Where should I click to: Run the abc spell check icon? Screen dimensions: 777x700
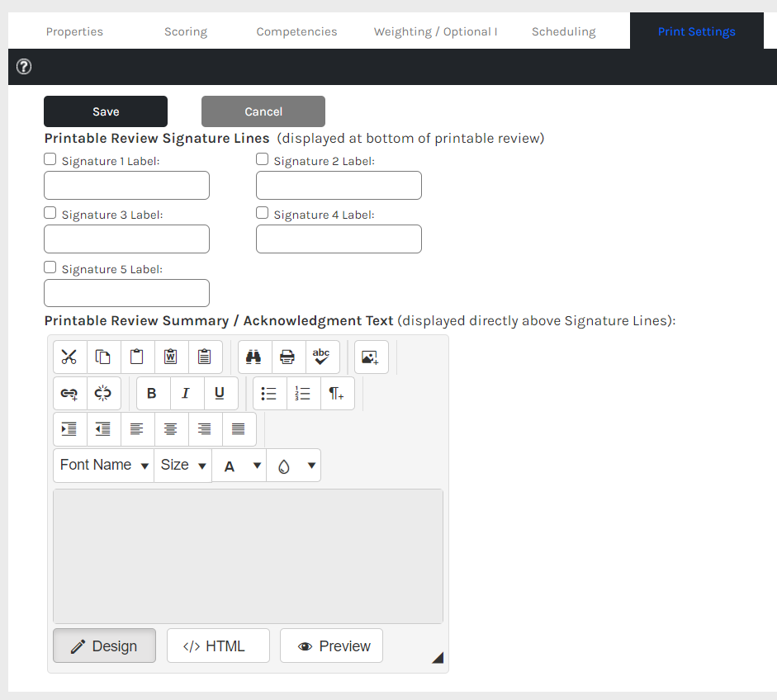(322, 357)
